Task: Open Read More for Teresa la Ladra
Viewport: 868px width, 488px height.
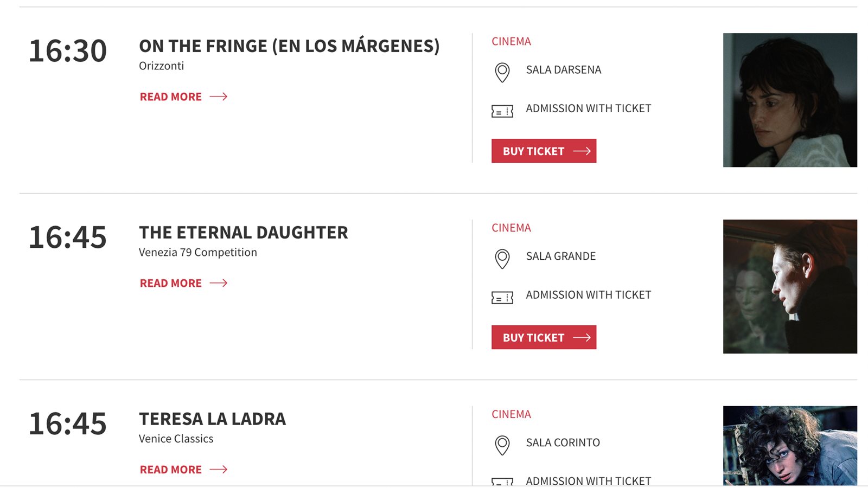Action: coord(171,470)
